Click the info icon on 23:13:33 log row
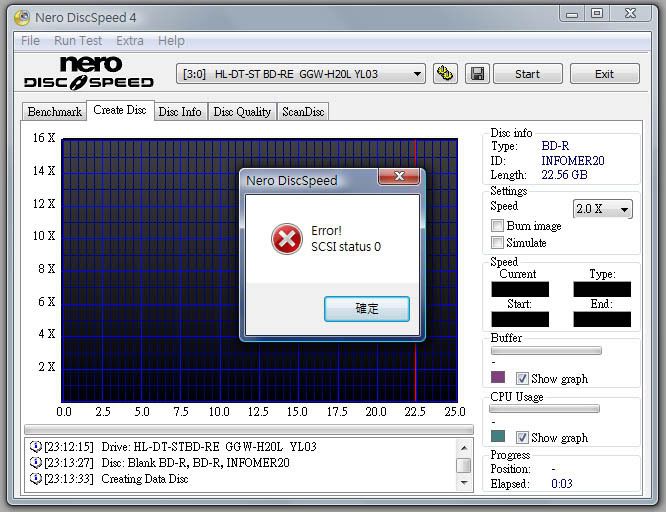The height and width of the screenshot is (512, 666). pyautogui.click(x=36, y=478)
